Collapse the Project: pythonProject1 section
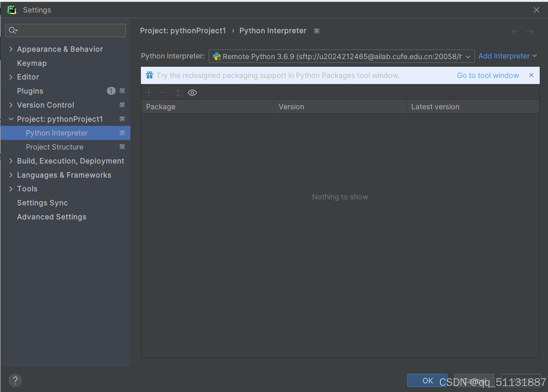Viewport: 548px width, 392px height. click(x=11, y=119)
